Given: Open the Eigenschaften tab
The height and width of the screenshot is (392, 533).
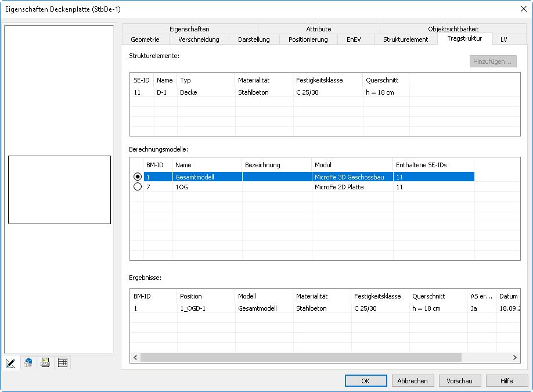Looking at the screenshot, I should pos(189,29).
